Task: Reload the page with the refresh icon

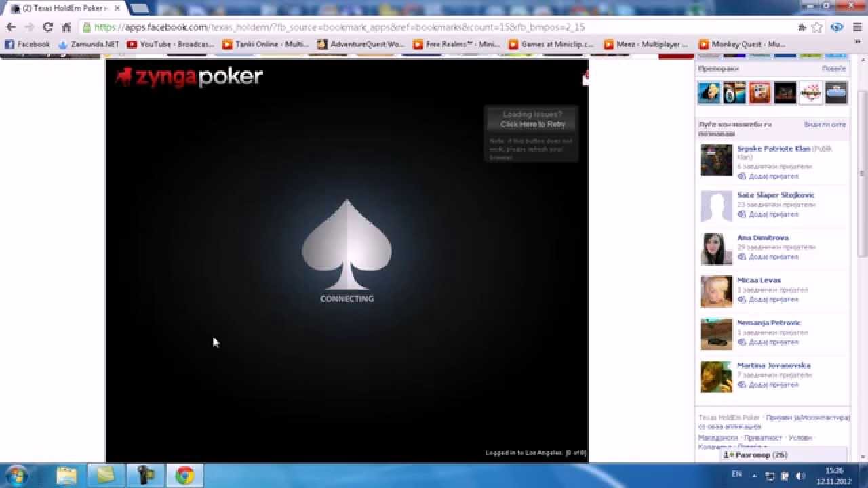Action: 47,27
